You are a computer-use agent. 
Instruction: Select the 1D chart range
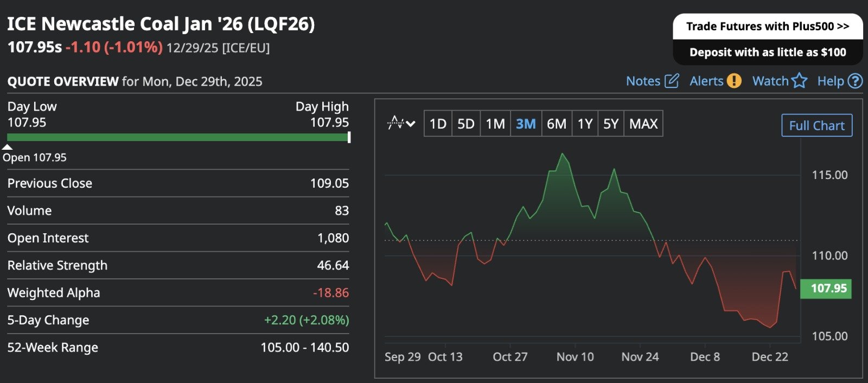[x=438, y=124]
